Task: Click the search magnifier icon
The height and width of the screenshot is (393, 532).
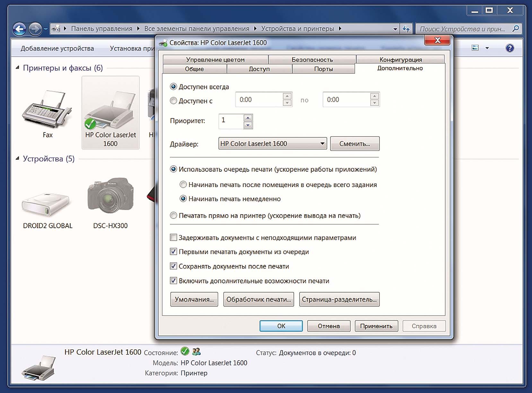Action: point(515,29)
